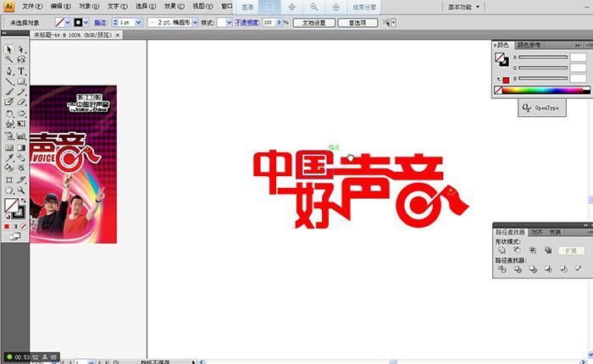Choose the Lasso tool

tap(21, 59)
